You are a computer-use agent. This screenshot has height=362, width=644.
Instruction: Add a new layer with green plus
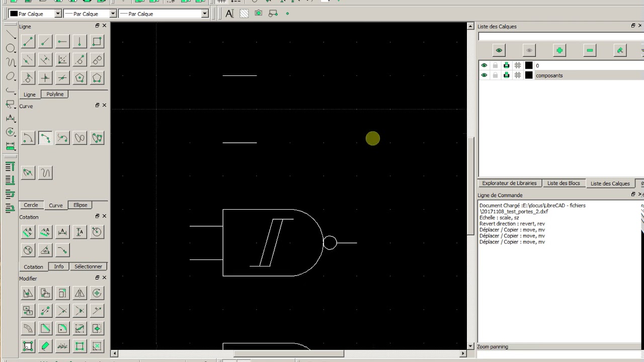pos(559,50)
